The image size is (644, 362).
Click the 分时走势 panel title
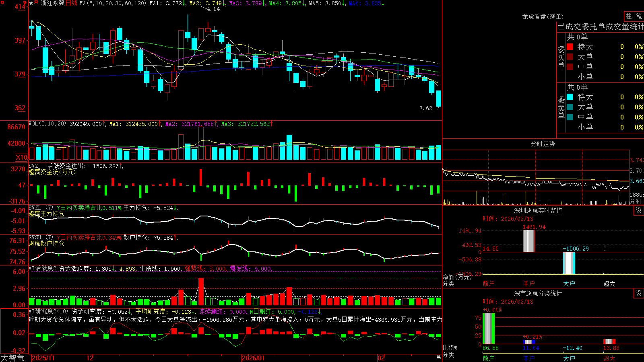(543, 144)
